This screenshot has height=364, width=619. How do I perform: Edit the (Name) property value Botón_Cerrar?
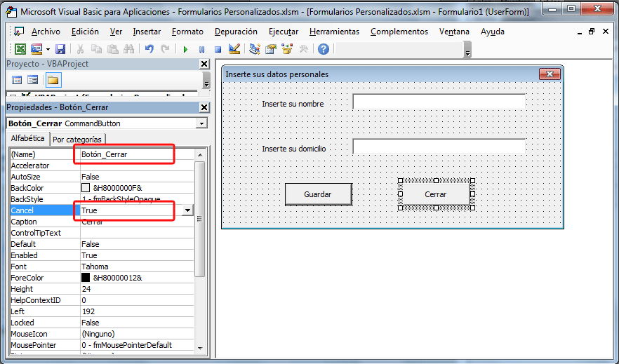137,154
